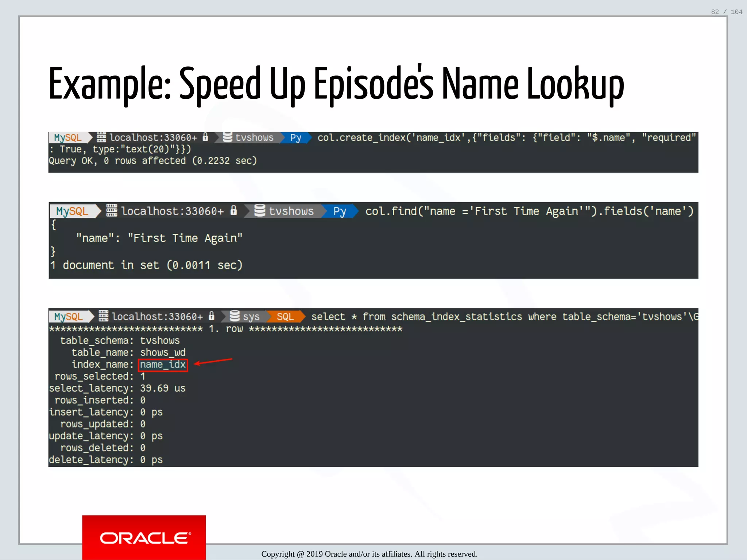747x560 pixels.
Task: Select the blue Py segment in first prompt
Action: tap(295, 138)
